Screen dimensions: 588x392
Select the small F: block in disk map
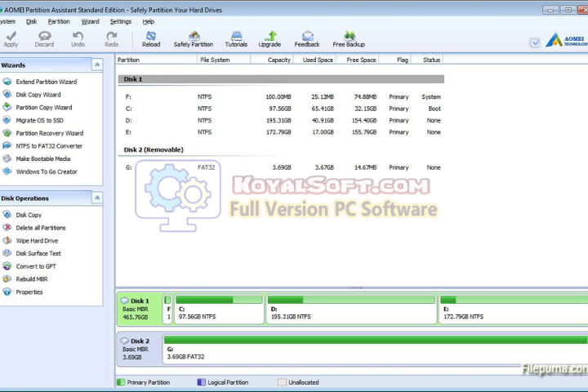tap(167, 309)
